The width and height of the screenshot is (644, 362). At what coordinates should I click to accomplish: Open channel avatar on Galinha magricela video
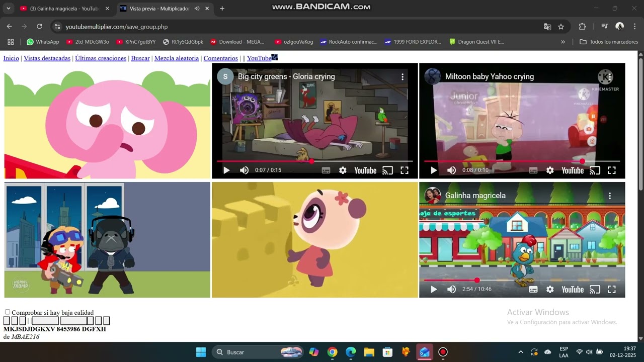433,196
